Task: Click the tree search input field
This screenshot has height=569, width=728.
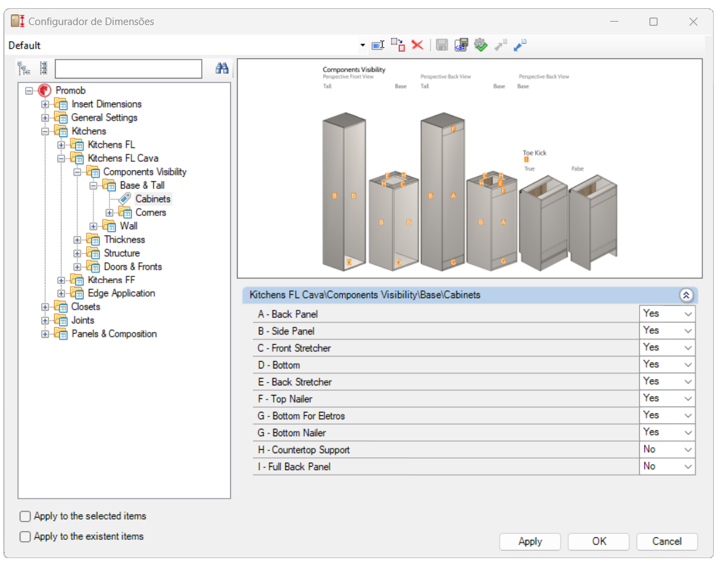Action: pos(129,68)
